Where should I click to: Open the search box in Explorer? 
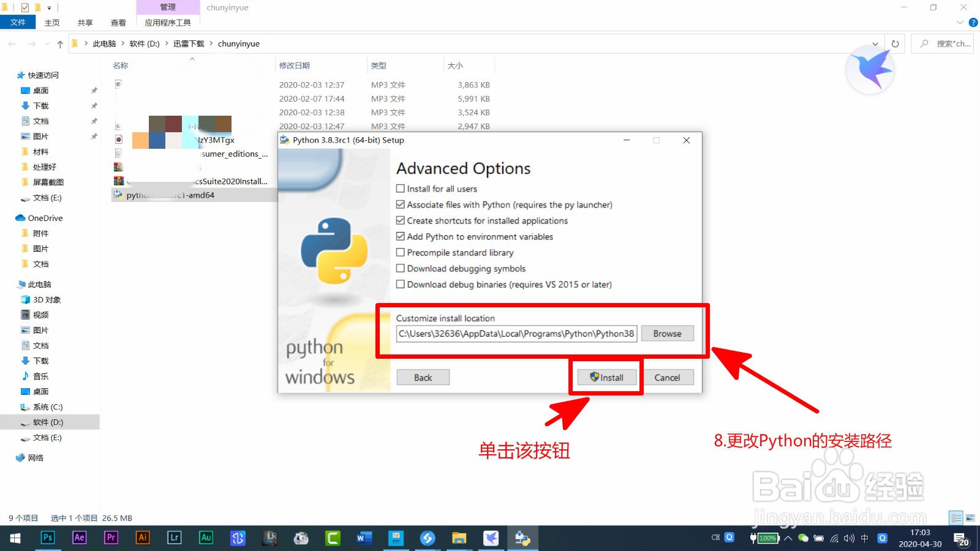tap(943, 43)
